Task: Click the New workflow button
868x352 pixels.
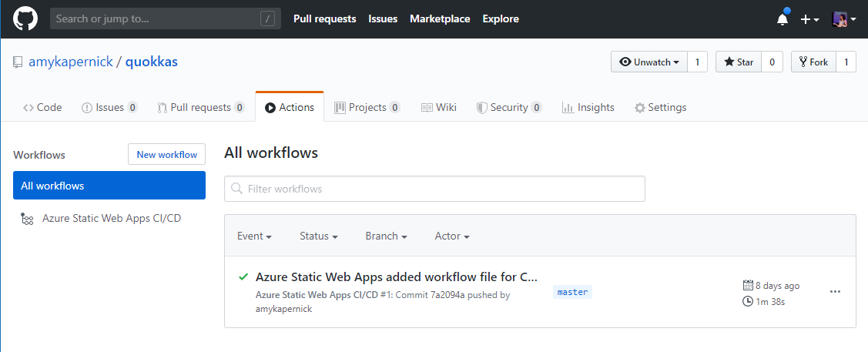Action: click(166, 154)
